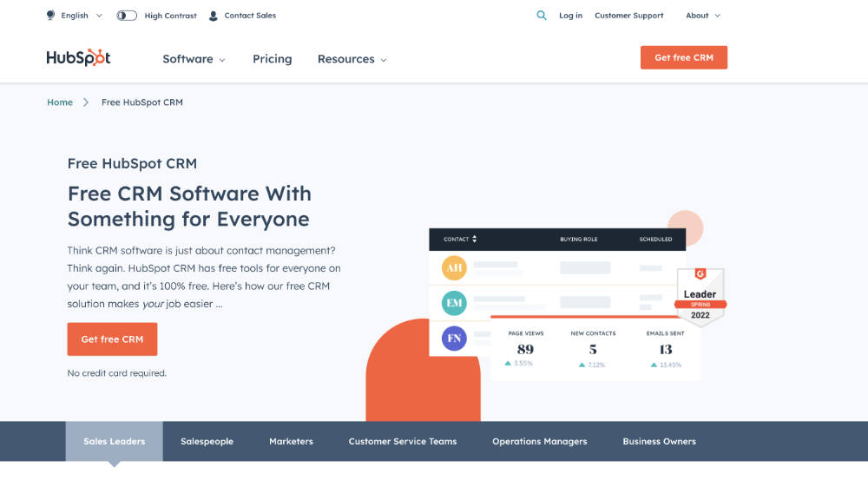Click the search magnifier icon
868x487 pixels.
[x=542, y=16]
